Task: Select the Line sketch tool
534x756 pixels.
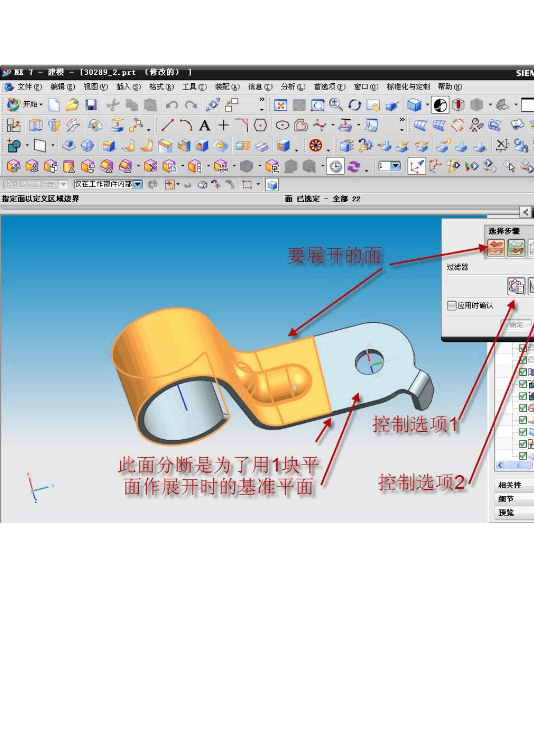Action: (x=167, y=125)
